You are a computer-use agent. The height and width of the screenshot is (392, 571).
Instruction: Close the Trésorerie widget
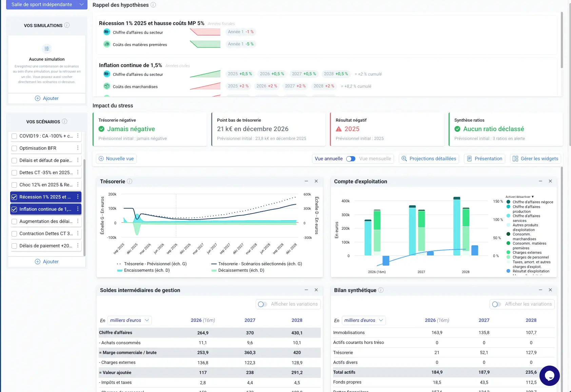click(x=316, y=181)
